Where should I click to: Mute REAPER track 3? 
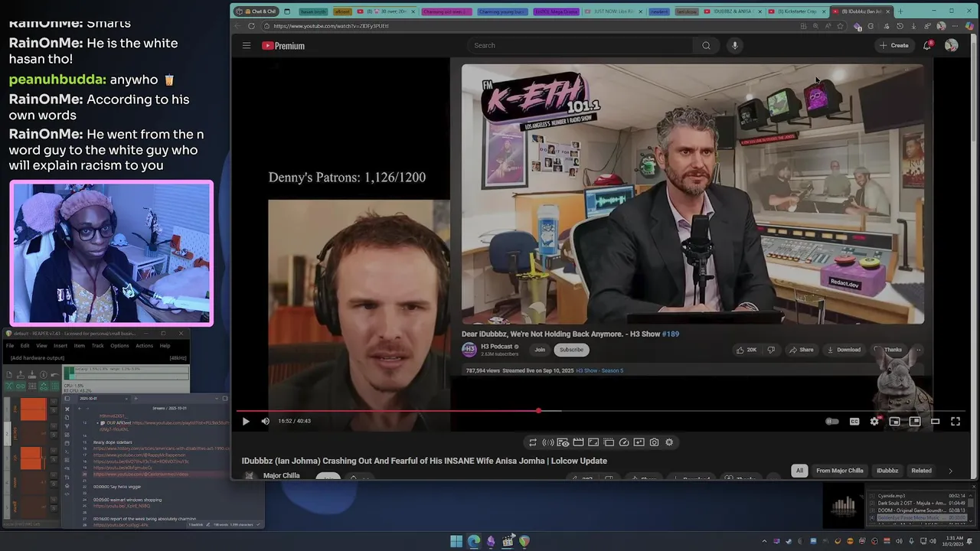tap(54, 451)
